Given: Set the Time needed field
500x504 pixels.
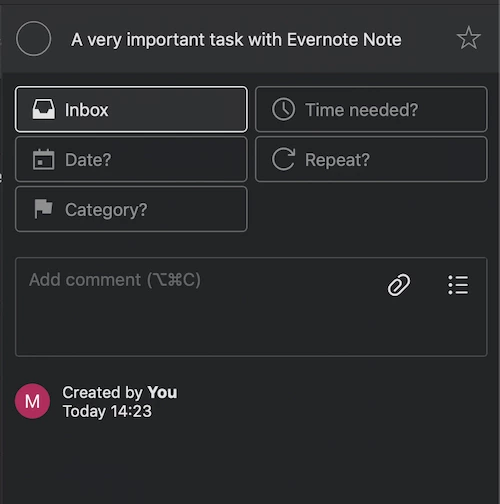Looking at the screenshot, I should (x=371, y=109).
